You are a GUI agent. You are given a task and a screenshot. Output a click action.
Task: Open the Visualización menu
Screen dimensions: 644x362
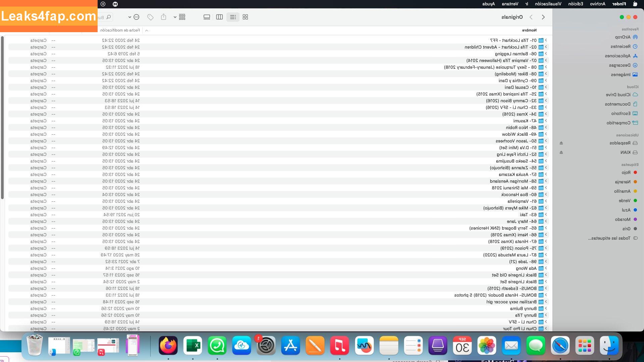click(548, 4)
